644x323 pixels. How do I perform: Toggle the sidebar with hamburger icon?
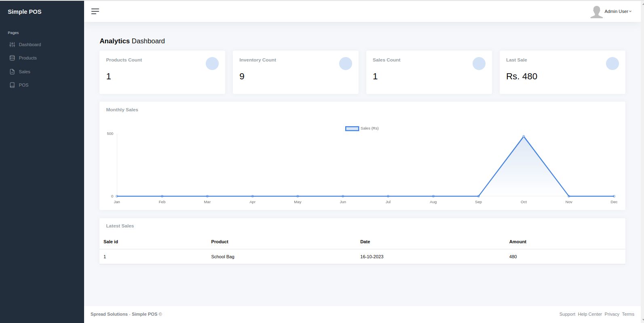95,11
